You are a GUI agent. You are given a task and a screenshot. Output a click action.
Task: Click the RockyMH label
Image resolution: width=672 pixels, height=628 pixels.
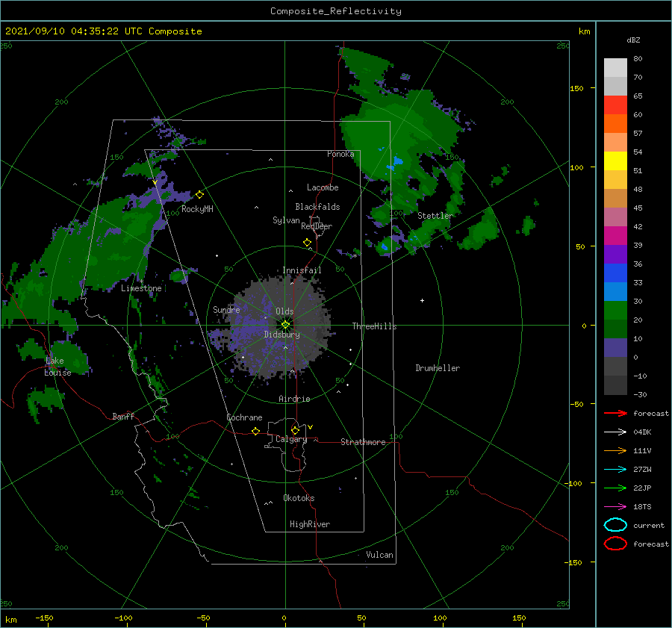point(197,209)
